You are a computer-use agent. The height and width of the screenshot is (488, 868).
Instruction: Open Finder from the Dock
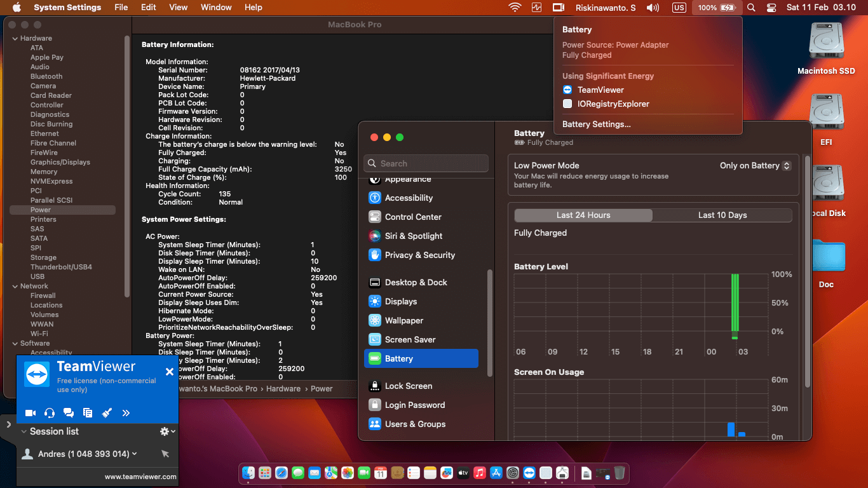point(248,473)
